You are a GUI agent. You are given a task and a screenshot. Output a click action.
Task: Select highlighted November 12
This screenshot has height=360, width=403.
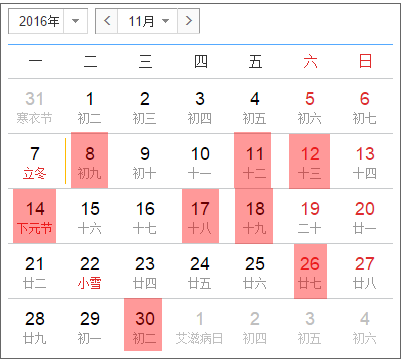pos(310,161)
